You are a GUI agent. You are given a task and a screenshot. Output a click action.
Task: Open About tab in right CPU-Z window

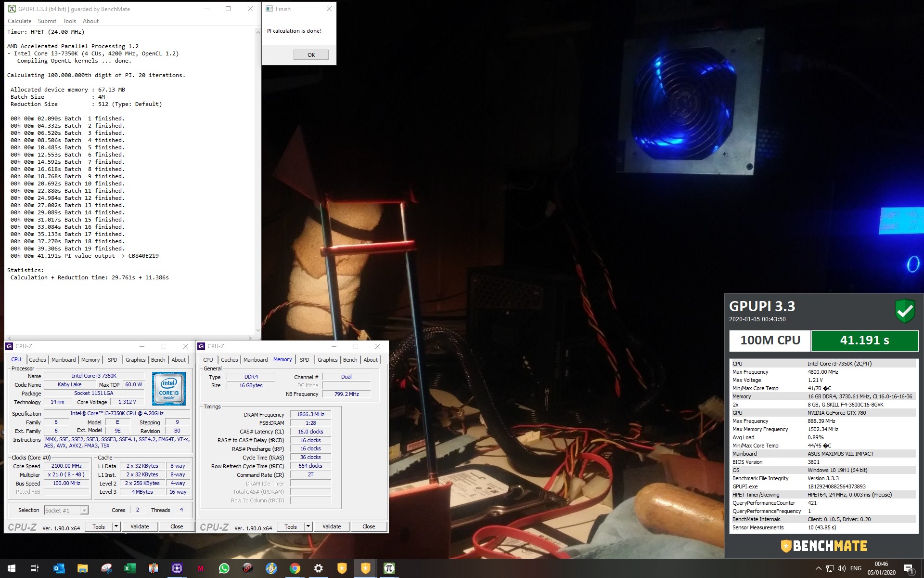pos(371,360)
